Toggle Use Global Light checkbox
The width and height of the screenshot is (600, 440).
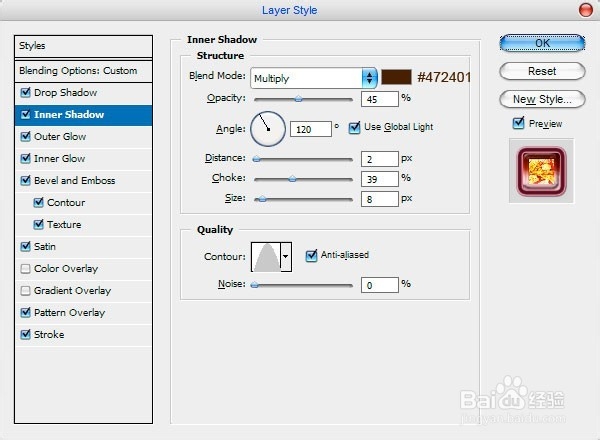[x=355, y=127]
